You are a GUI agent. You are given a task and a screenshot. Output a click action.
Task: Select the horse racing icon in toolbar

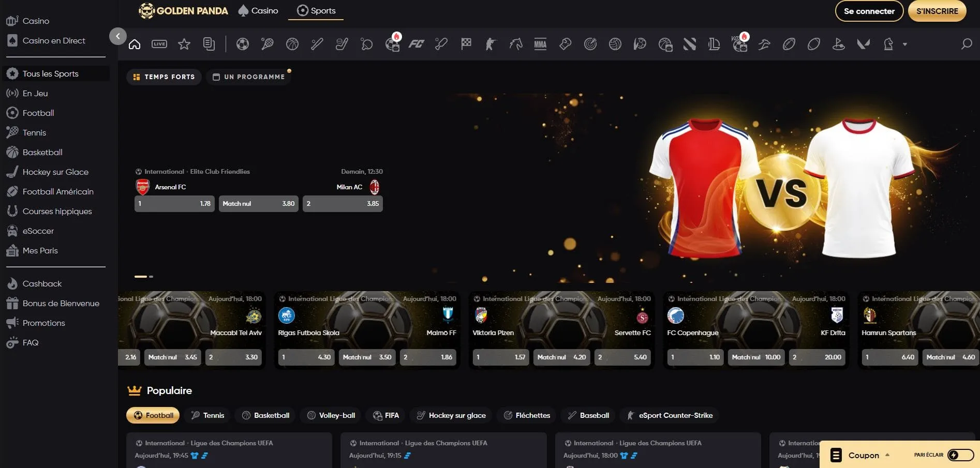(x=516, y=44)
